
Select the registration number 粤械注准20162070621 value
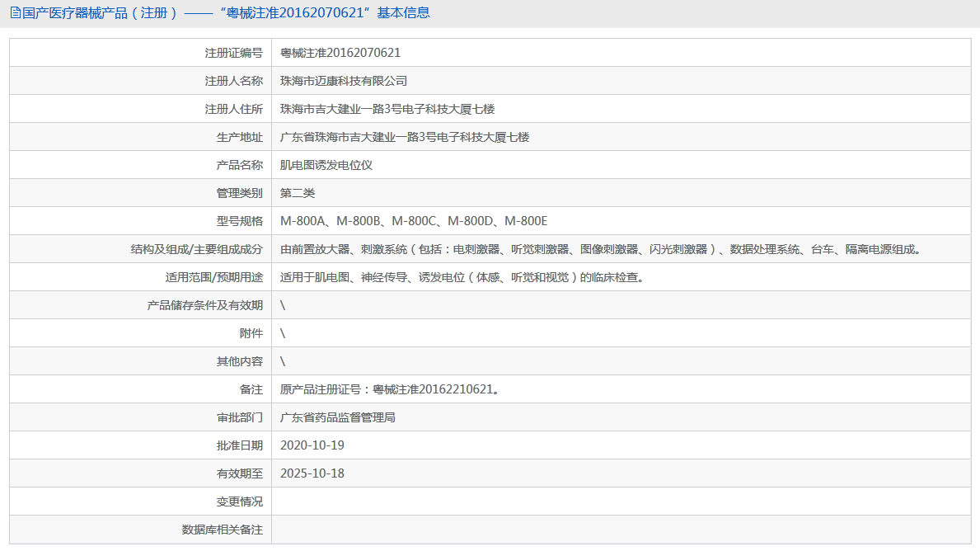[340, 53]
